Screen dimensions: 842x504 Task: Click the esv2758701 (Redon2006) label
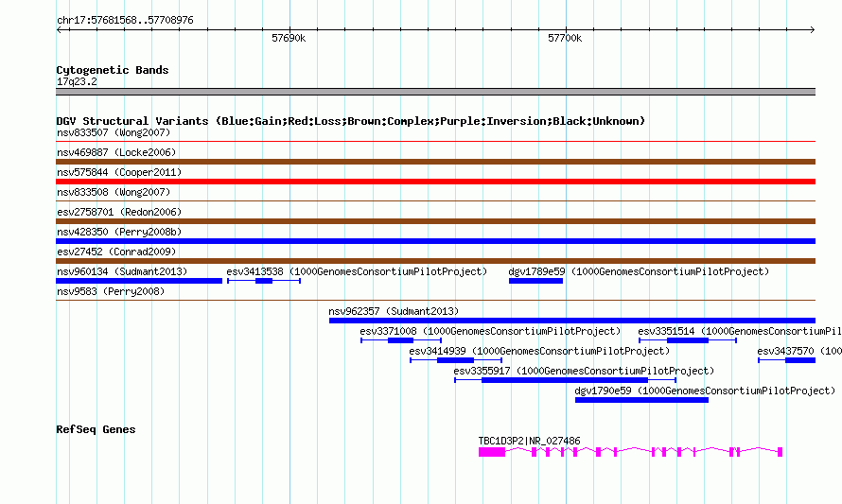(119, 212)
